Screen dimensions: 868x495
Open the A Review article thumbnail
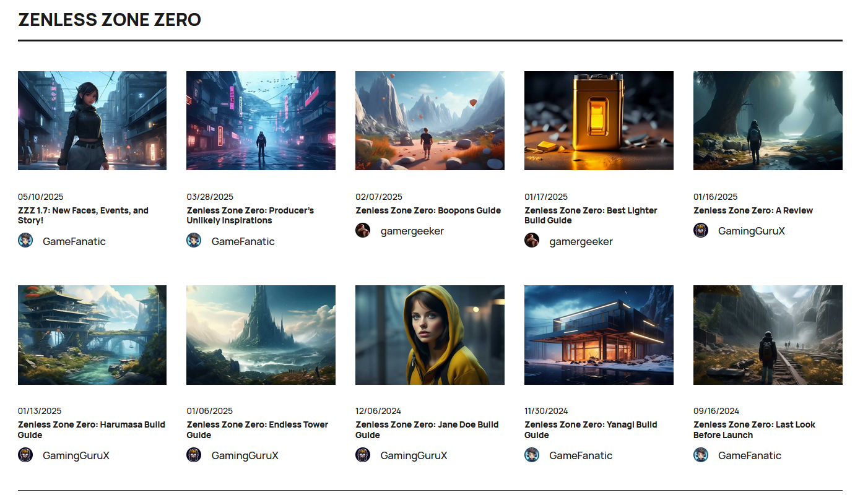pos(768,121)
